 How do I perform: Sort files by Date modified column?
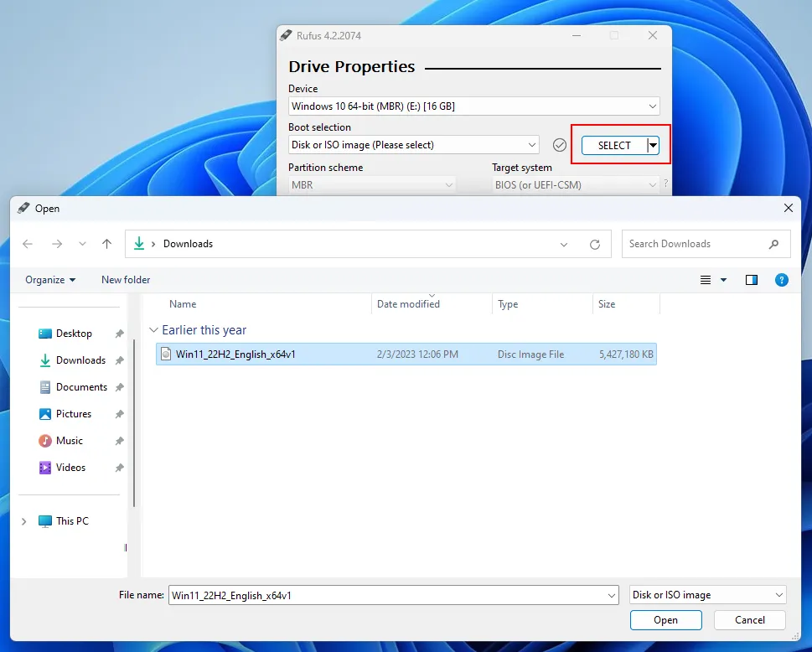408,304
